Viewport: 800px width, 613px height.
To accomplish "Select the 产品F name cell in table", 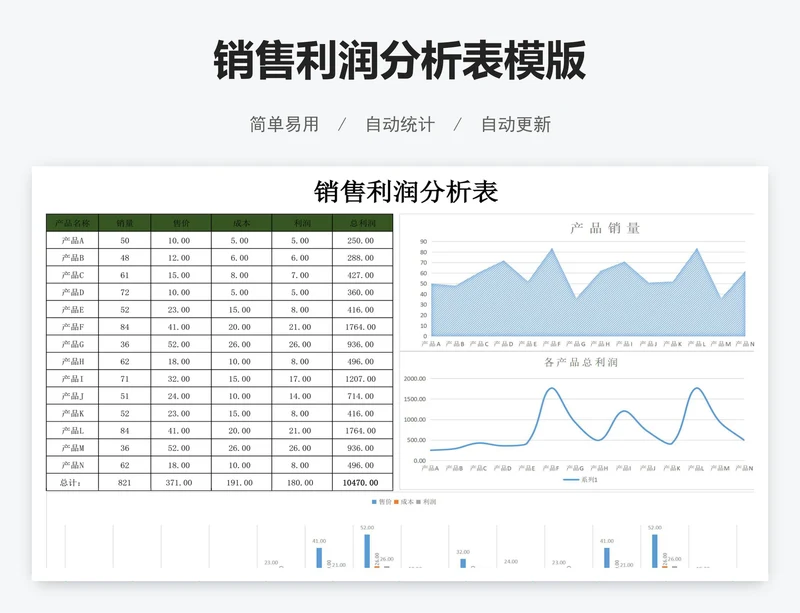I will pos(72,327).
